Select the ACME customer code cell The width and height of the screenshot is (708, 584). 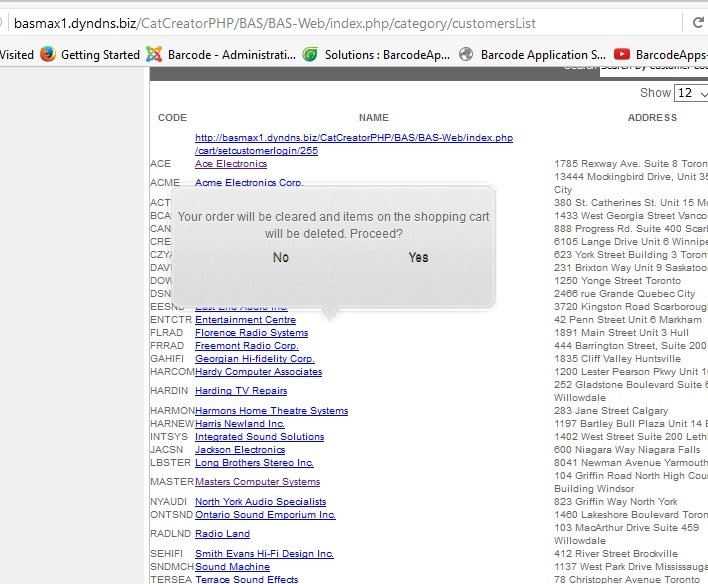(165, 183)
